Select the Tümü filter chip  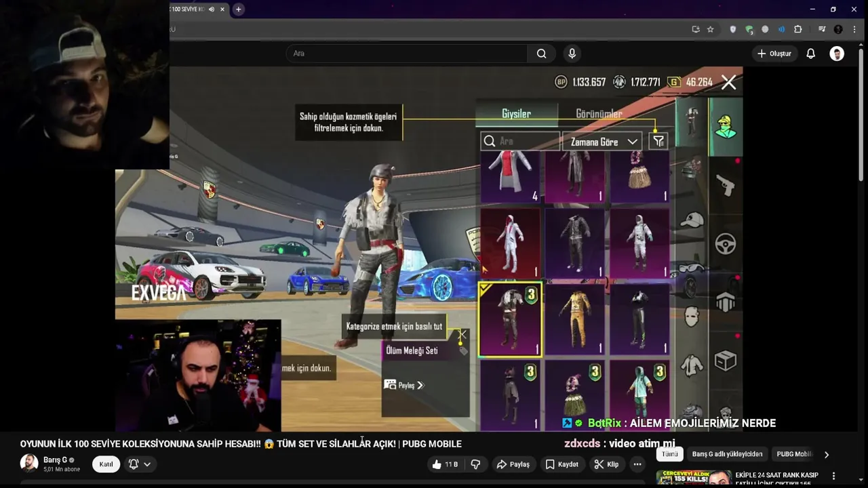670,454
